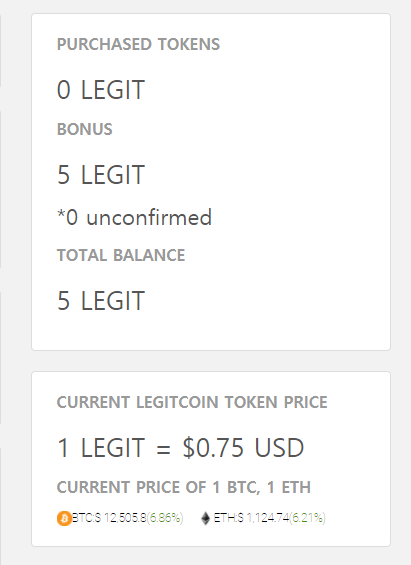Viewport: 411px width, 565px height.
Task: Click the Total Balance heading
Action: coord(121,255)
